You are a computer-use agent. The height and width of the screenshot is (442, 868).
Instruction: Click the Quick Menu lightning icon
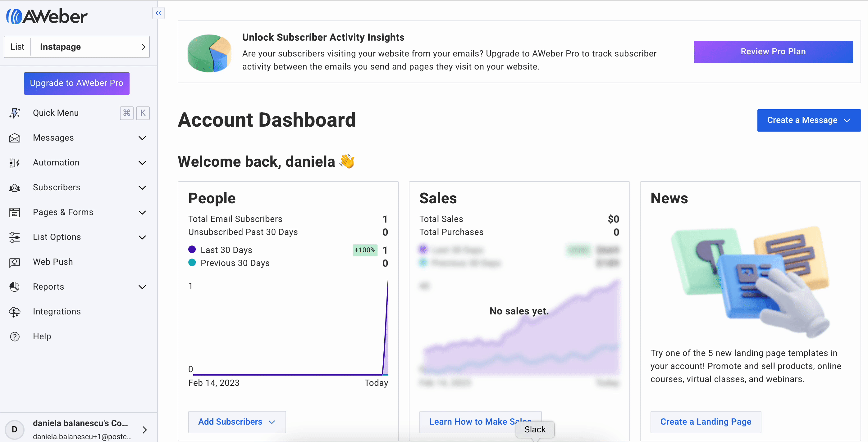(15, 113)
